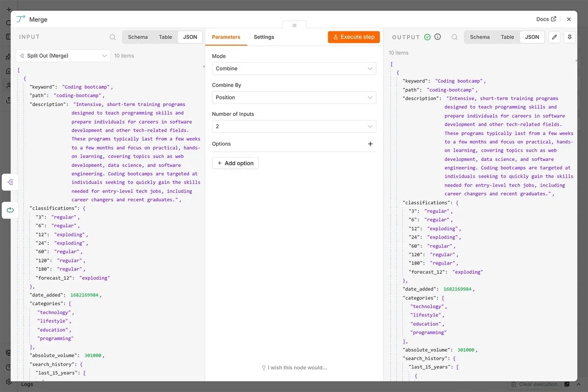
Task: Click the Add option button
Action: tap(235, 163)
